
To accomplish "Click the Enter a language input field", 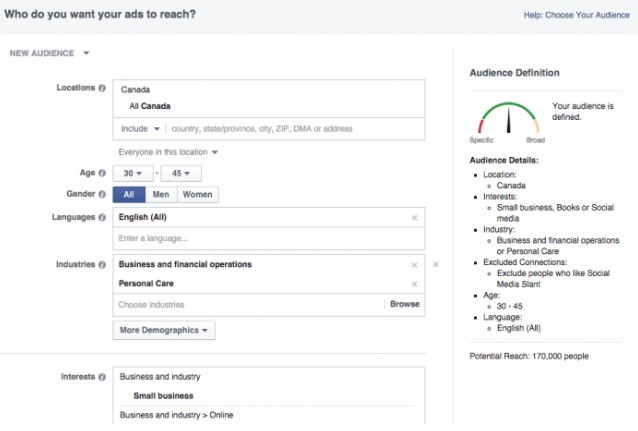I will [x=260, y=238].
